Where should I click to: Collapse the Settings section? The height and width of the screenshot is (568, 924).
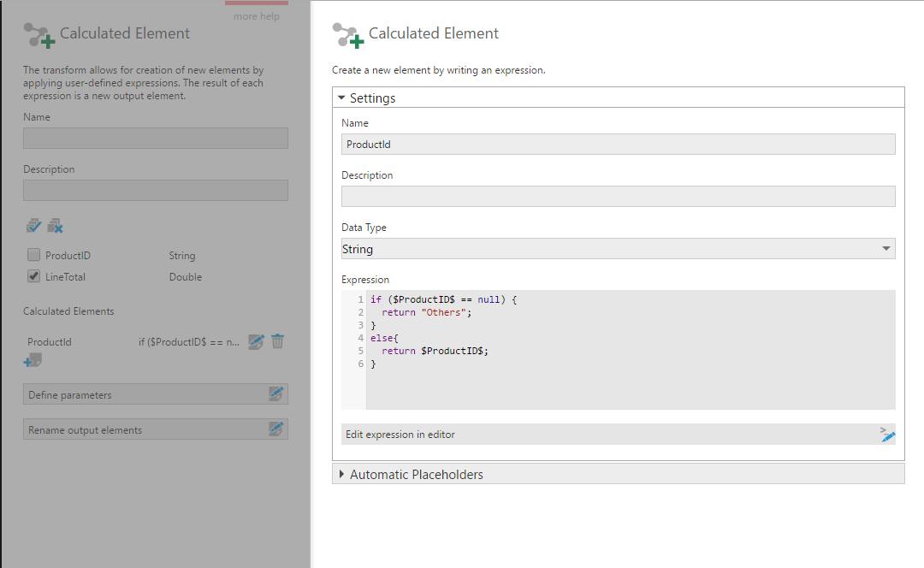(x=341, y=98)
